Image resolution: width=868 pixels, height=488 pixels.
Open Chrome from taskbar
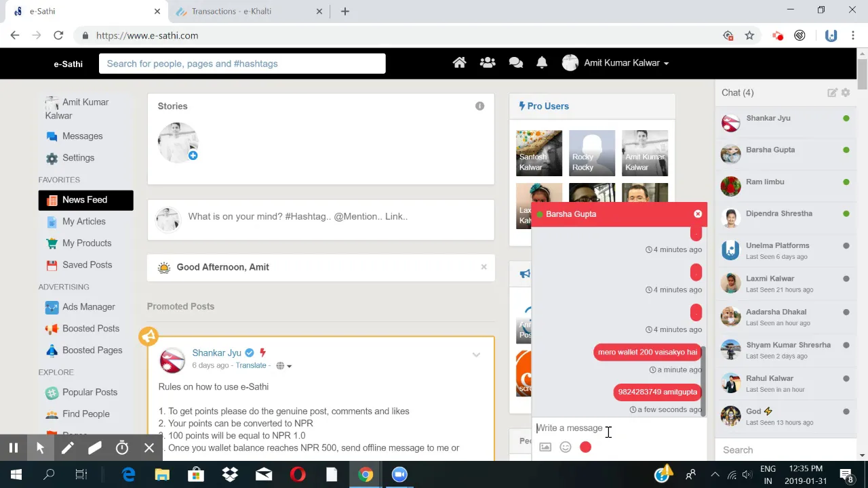(366, 474)
